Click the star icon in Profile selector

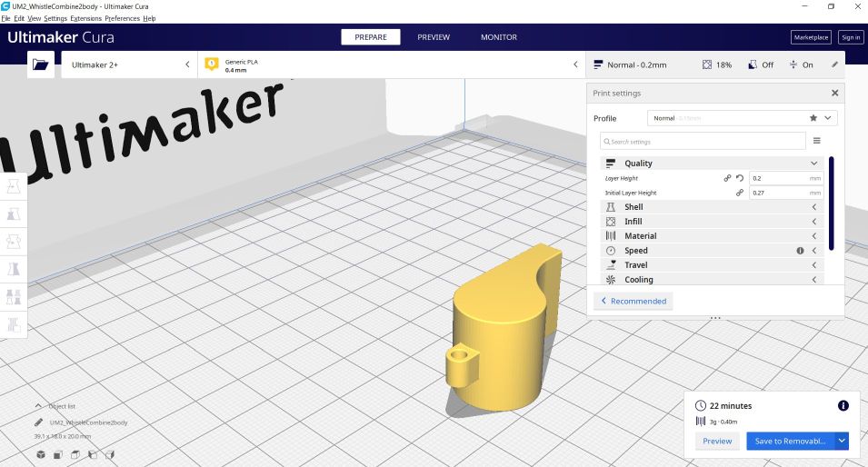click(813, 118)
